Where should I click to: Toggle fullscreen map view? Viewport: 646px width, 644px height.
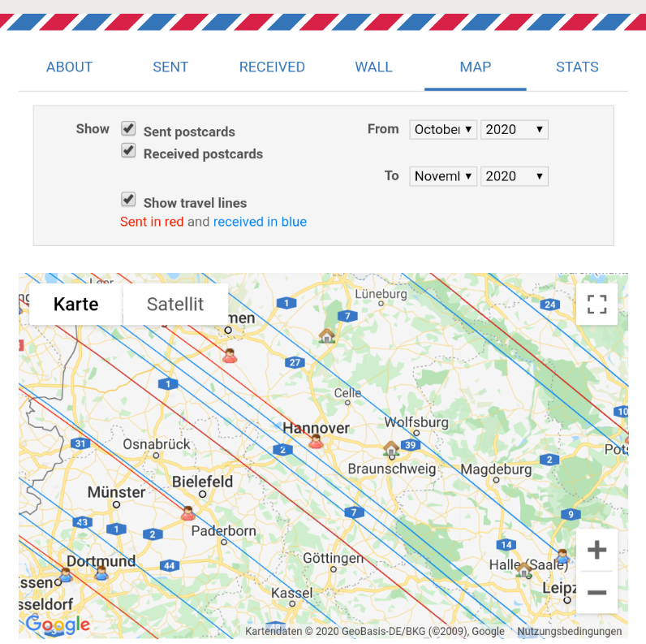[x=596, y=305]
